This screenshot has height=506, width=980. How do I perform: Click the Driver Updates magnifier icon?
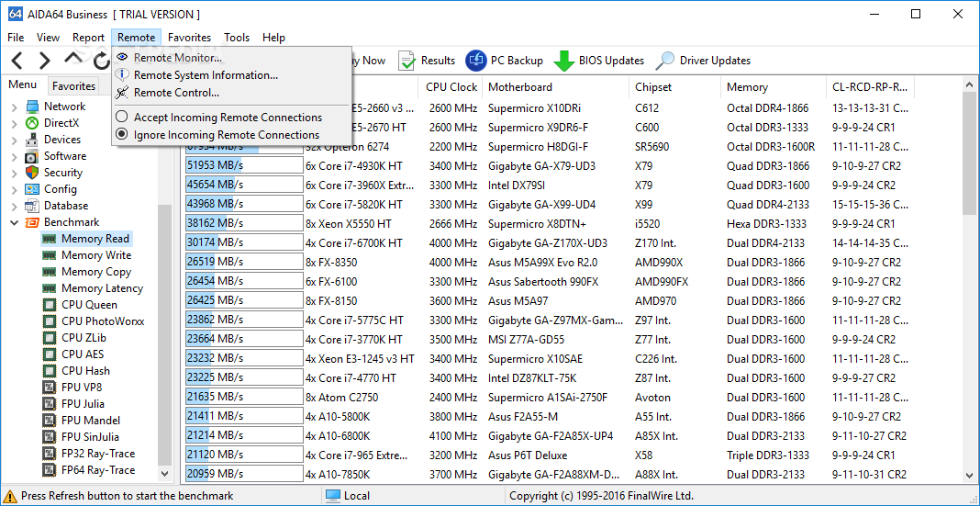665,61
